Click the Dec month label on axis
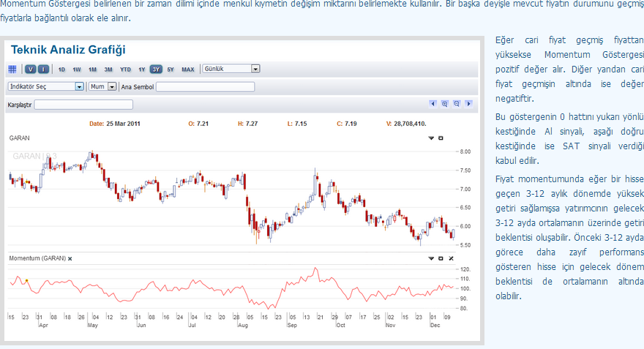Viewport: 644px width, 349px height. [435, 325]
